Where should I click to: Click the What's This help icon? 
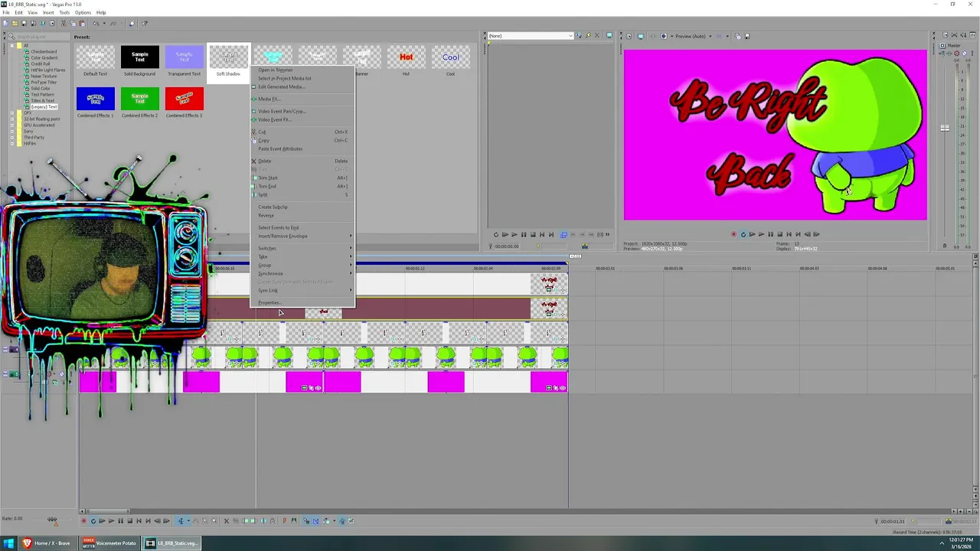click(x=145, y=23)
